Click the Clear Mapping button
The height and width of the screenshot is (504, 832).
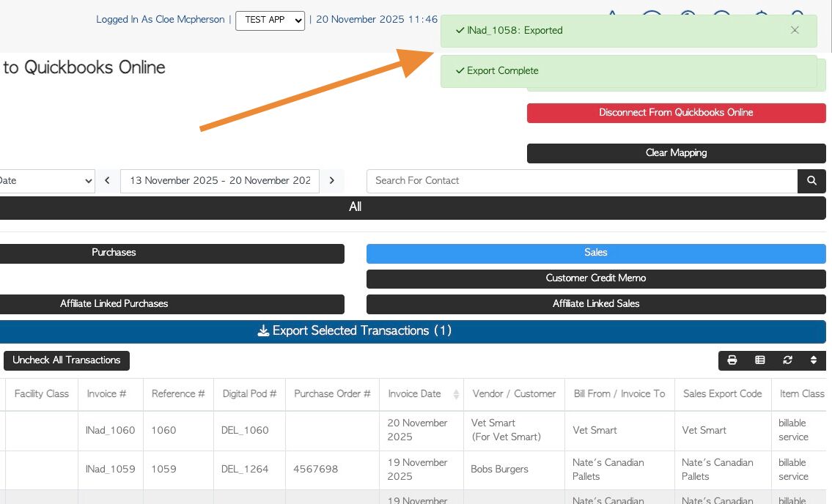[676, 153]
